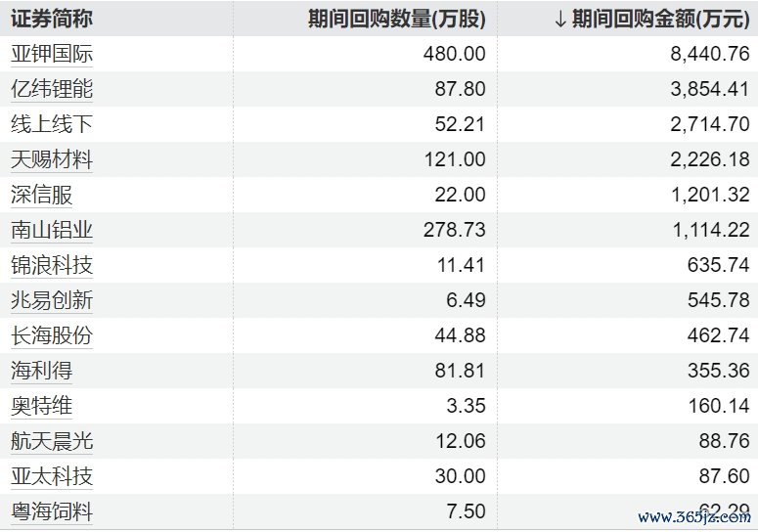This screenshot has height=532, width=758.
Task: Open the 粤海饲料 stock link
Action: point(52,512)
